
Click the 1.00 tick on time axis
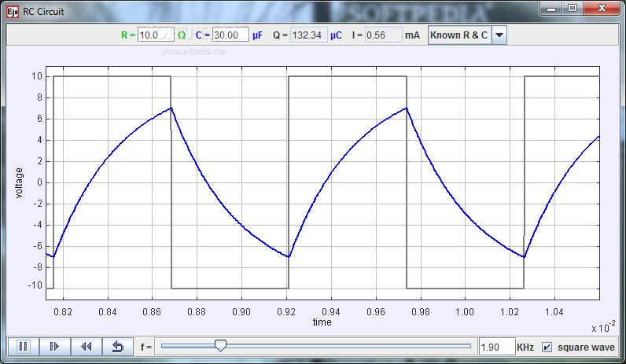[465, 311]
